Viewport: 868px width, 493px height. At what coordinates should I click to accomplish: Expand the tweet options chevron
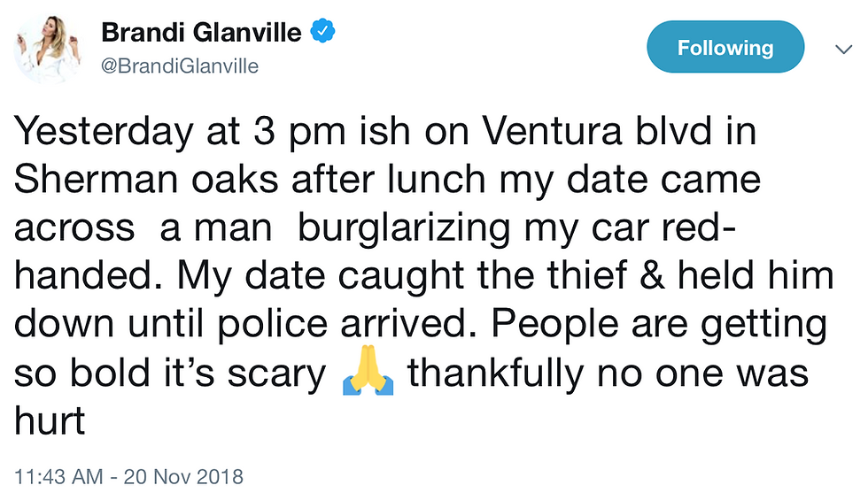point(841,48)
